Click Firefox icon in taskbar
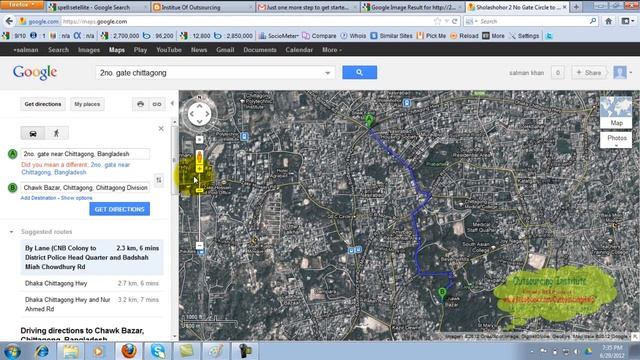Viewport: 640px width, 360px height. coord(129,351)
